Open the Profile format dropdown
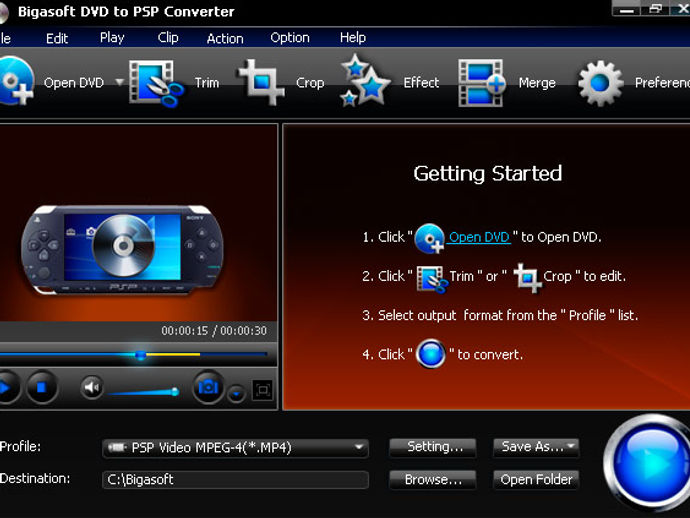 (x=235, y=448)
